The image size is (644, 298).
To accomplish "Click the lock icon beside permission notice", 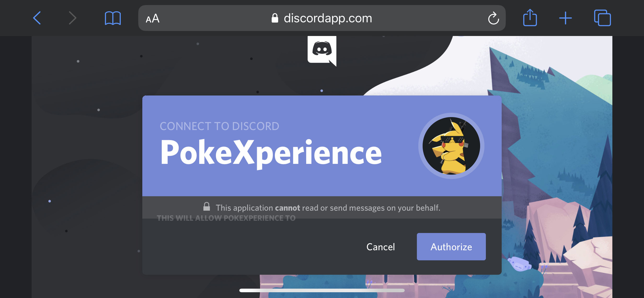I will pyautogui.click(x=207, y=207).
